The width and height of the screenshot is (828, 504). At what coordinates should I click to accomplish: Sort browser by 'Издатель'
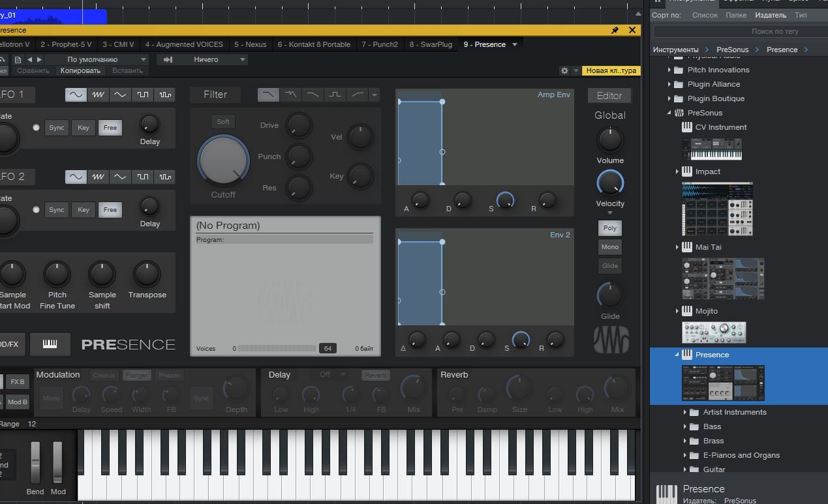[771, 15]
